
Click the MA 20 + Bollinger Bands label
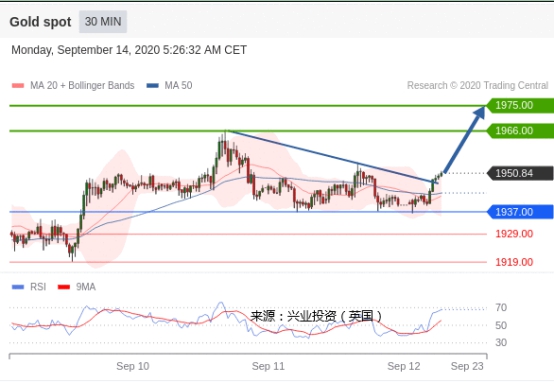82,86
